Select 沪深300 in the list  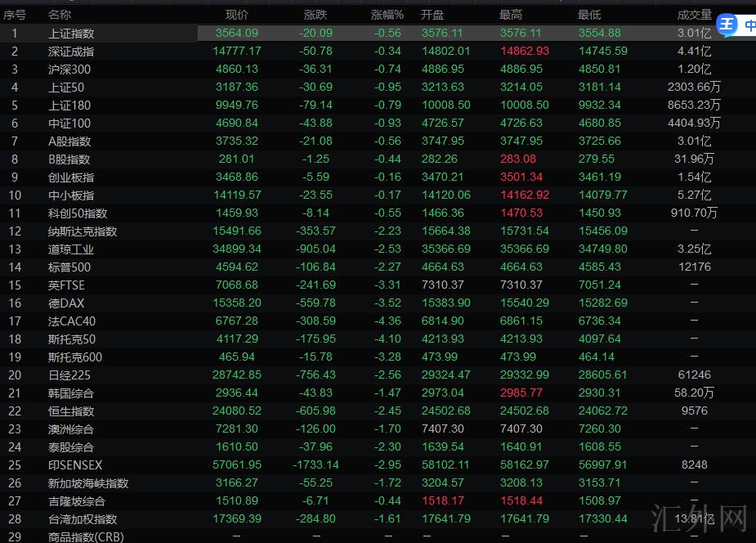pos(69,70)
